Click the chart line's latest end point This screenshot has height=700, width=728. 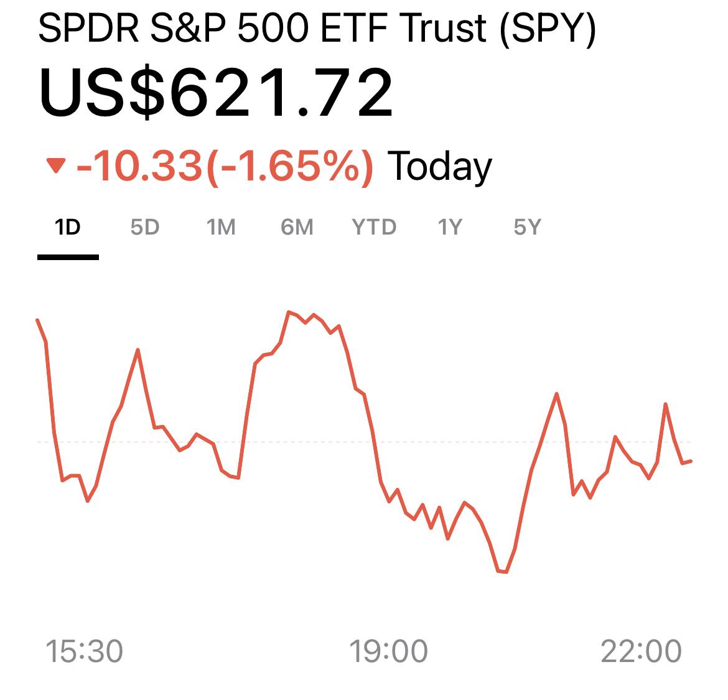point(691,461)
